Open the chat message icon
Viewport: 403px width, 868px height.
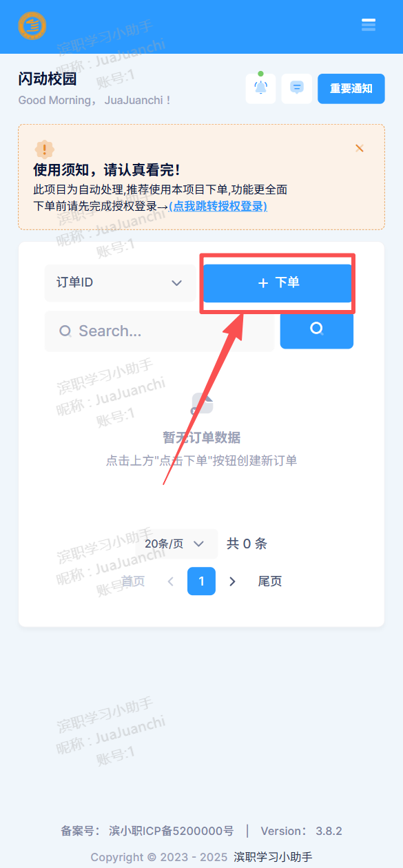coord(297,88)
